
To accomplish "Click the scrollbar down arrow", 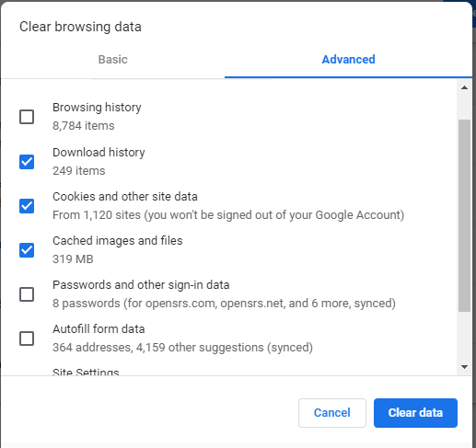I will 464,367.
